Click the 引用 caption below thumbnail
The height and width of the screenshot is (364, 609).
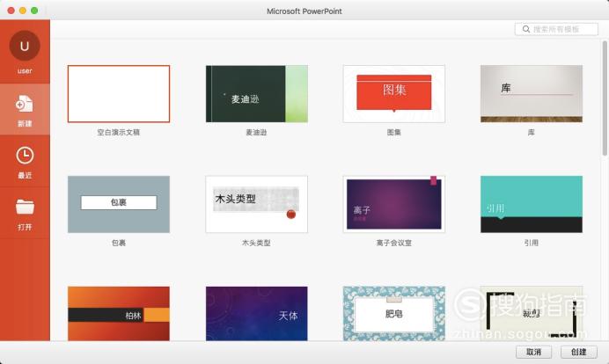(532, 243)
